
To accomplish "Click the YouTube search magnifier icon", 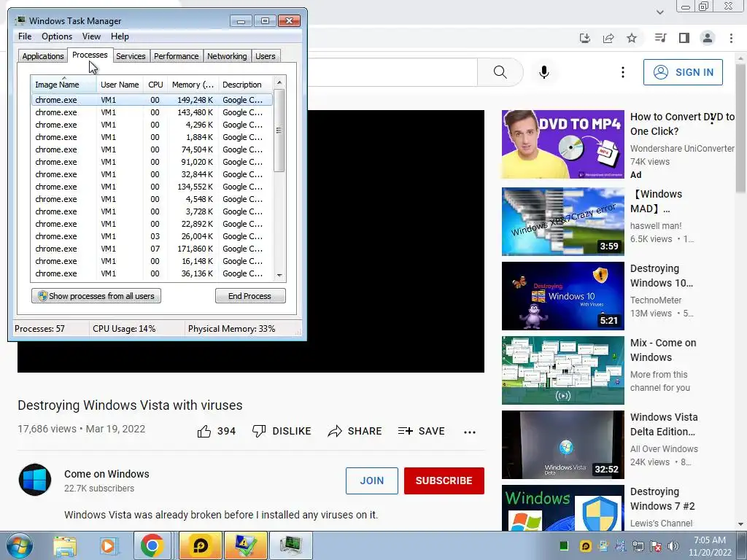I will (x=500, y=72).
